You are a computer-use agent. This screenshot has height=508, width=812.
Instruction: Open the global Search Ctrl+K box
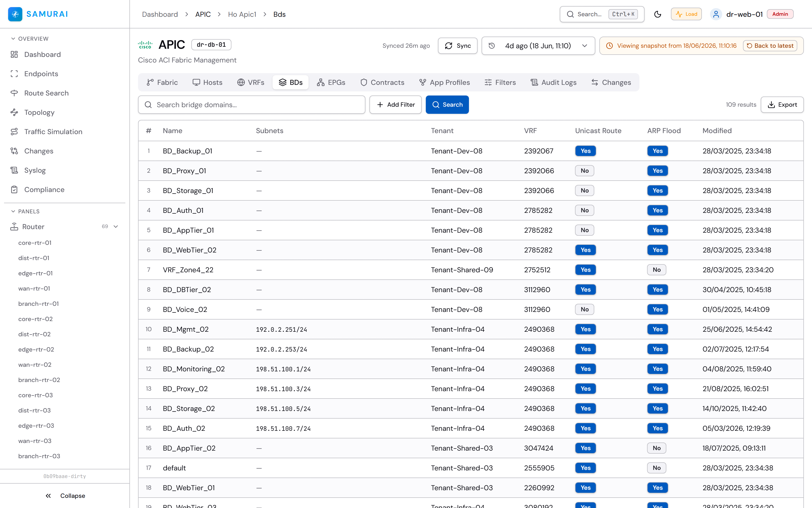pos(602,14)
